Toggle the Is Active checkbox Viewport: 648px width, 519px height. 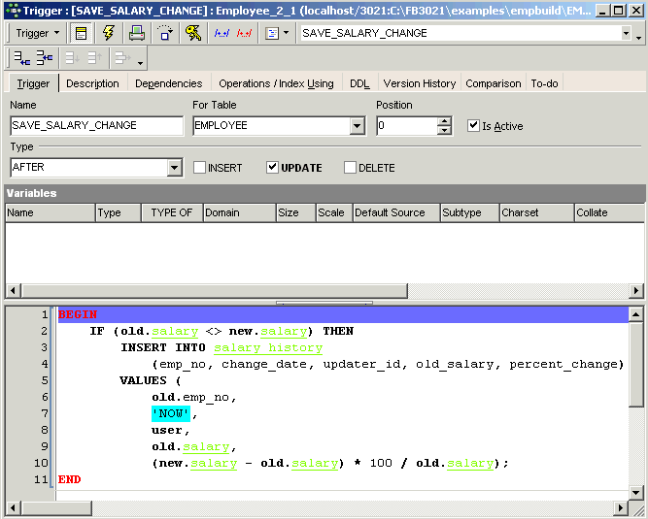473,125
